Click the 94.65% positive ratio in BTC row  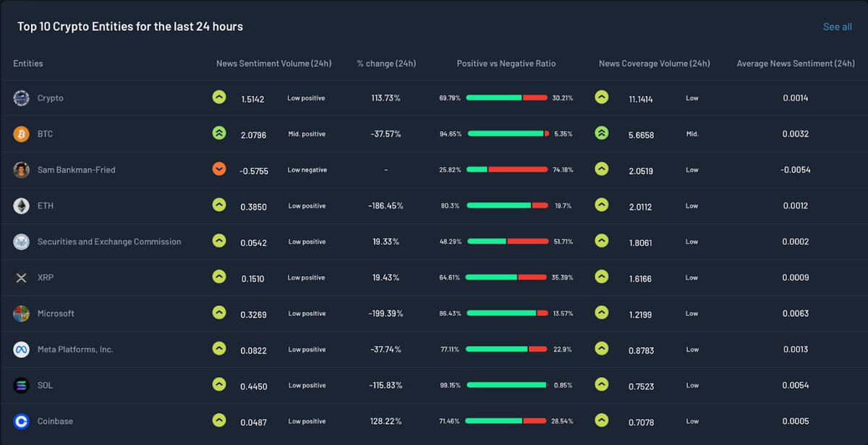pyautogui.click(x=451, y=134)
